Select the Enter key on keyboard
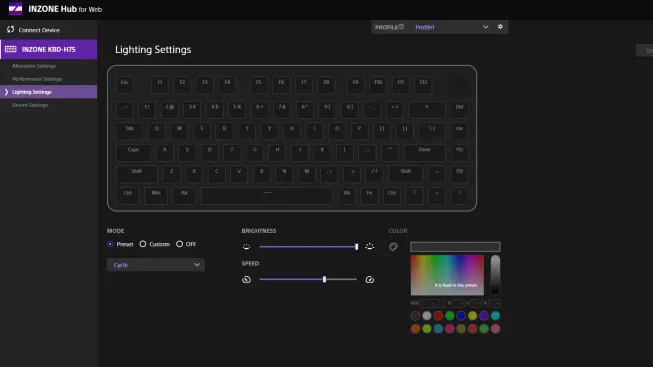 click(x=424, y=152)
